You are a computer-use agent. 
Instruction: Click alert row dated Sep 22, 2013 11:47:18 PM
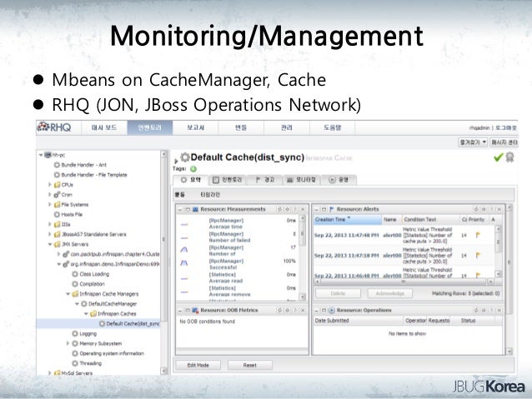click(x=404, y=256)
